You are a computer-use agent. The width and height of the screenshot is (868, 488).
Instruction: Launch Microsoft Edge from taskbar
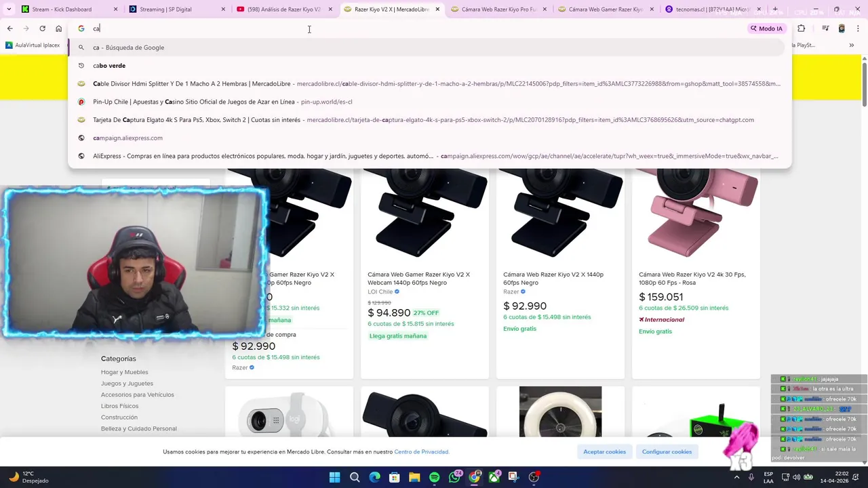[374, 477]
